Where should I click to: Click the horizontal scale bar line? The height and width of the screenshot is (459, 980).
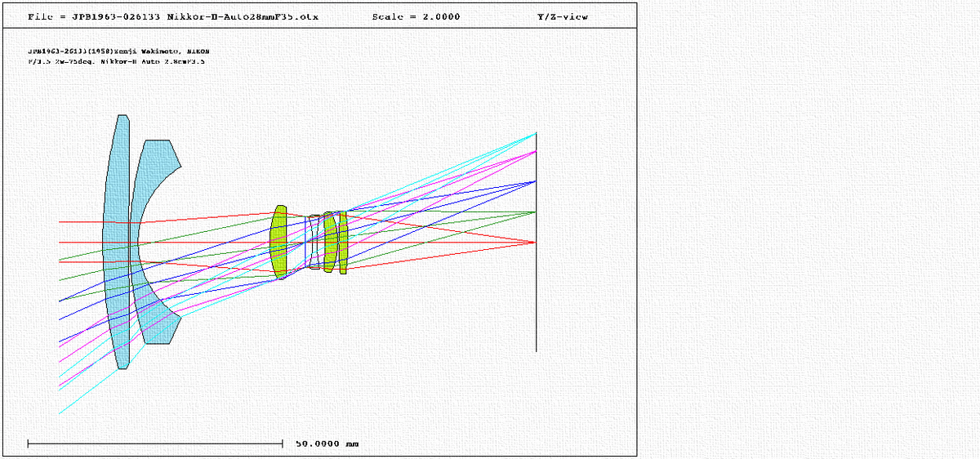point(155,443)
